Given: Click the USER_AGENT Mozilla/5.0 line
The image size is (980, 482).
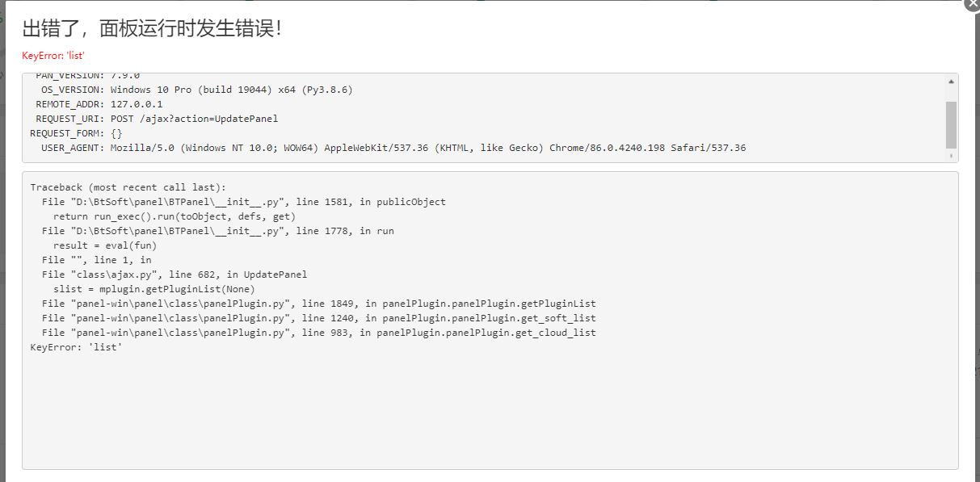Looking at the screenshot, I should click(x=393, y=148).
